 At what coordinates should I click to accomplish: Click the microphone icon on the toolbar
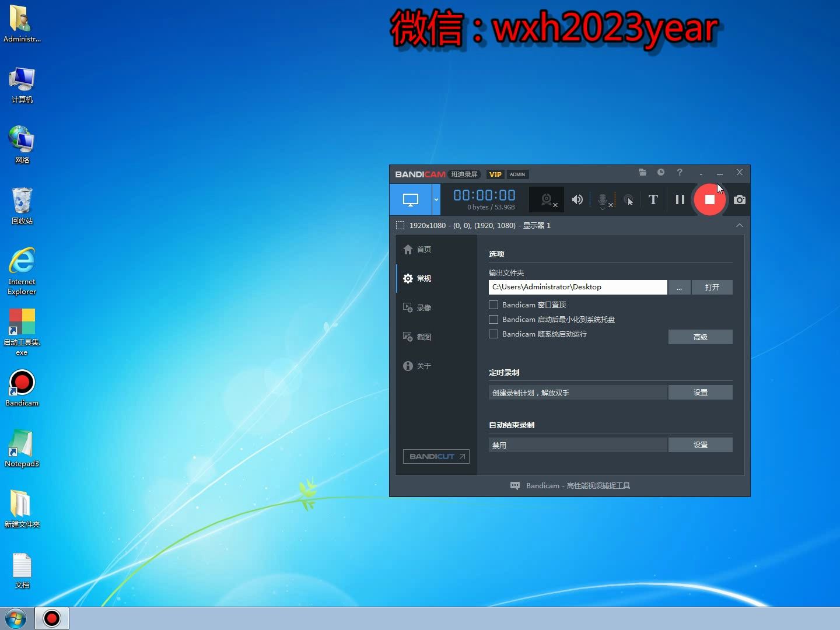603,198
